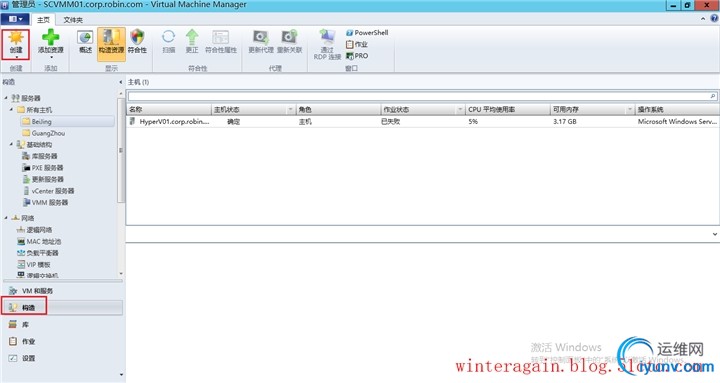Viewport: 720px width, 383px height.
Task: Show the 概述 overview view
Action: click(85, 42)
